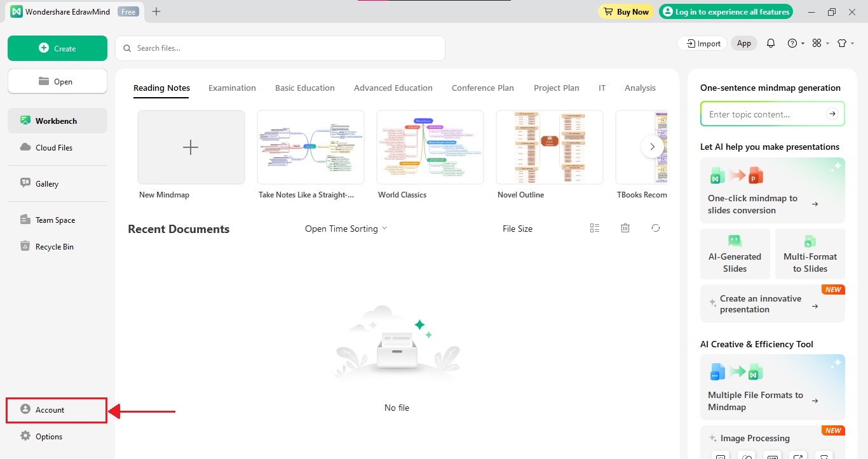
Task: Open notifications bell icon
Action: click(x=771, y=43)
